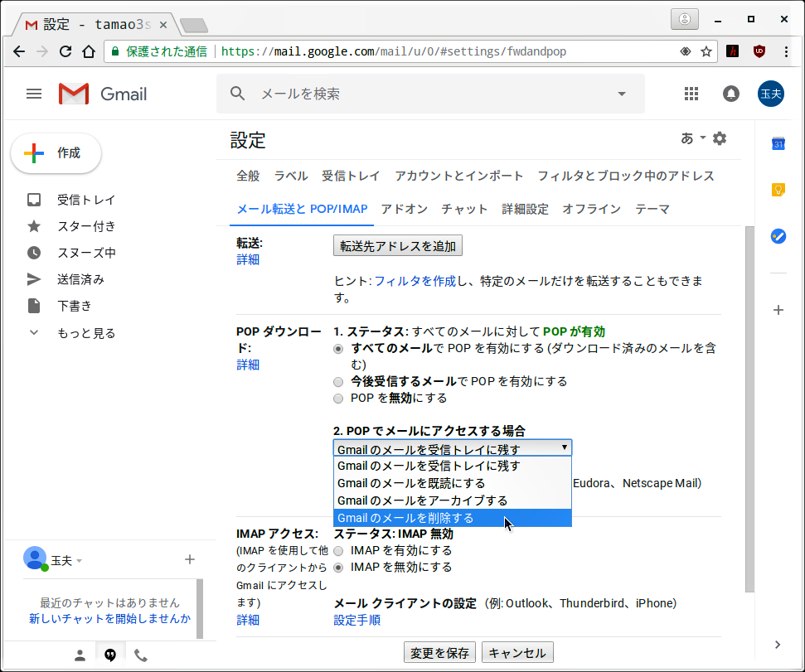Open the 設定手順 link
805x672 pixels.
(356, 620)
